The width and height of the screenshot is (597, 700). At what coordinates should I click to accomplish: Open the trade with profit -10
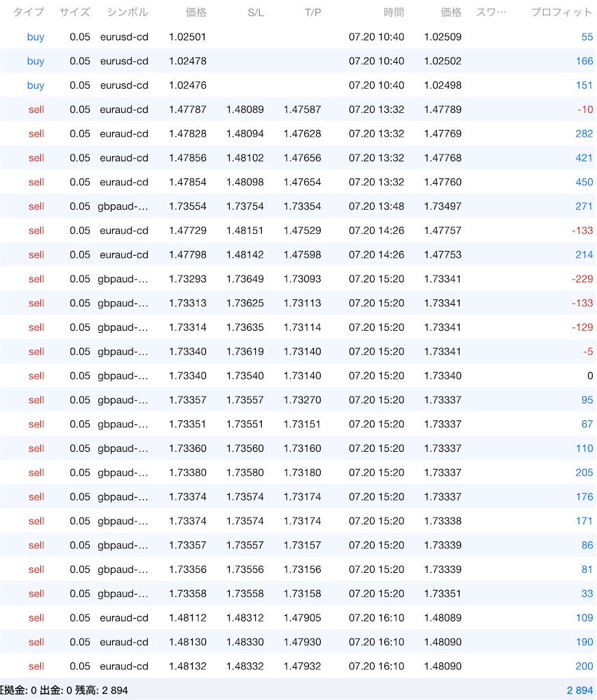(x=585, y=109)
